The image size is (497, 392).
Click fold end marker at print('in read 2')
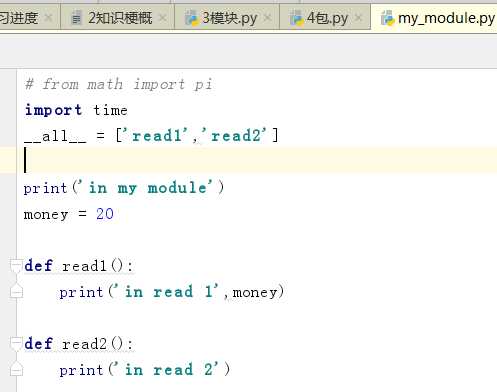click(16, 369)
